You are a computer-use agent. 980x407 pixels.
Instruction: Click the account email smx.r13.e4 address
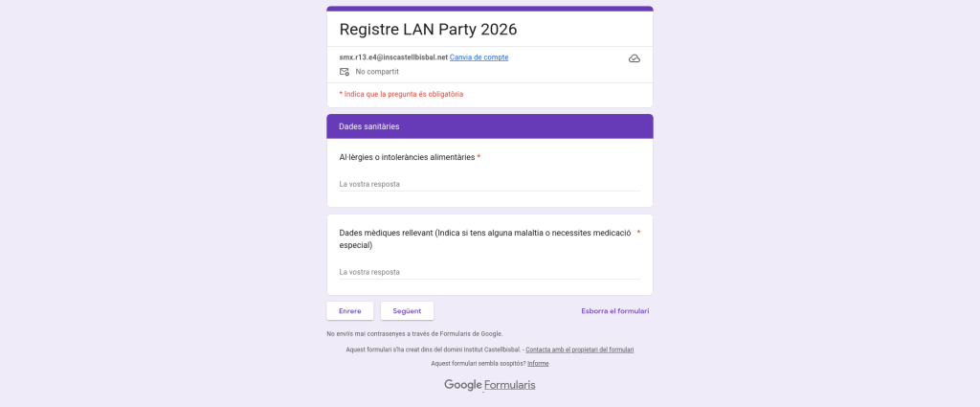click(x=393, y=57)
